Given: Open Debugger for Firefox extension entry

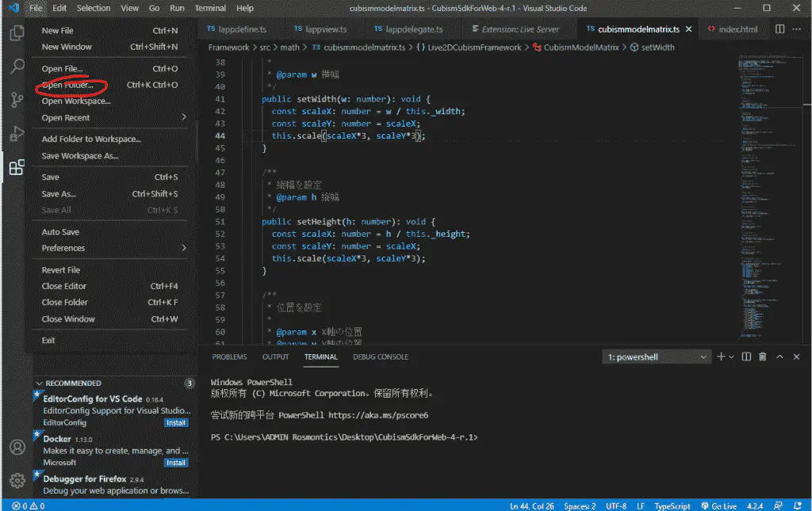Looking at the screenshot, I should (114, 485).
